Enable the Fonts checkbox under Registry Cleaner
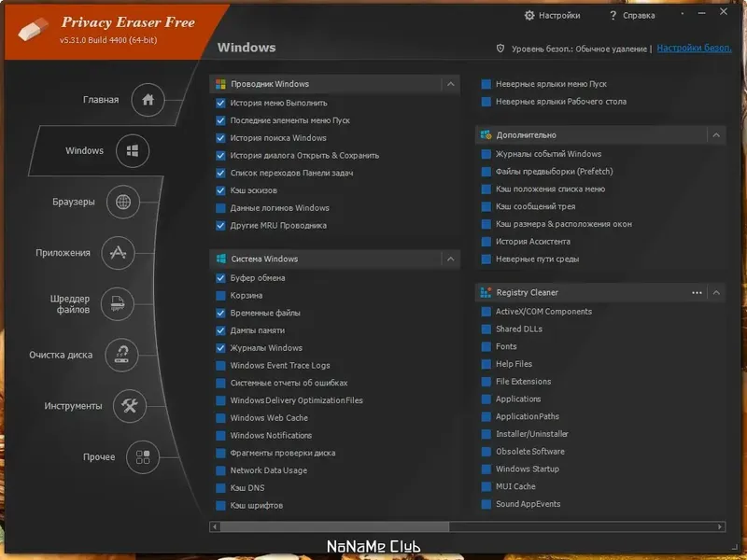Image resolution: width=747 pixels, height=560 pixels. pos(485,347)
